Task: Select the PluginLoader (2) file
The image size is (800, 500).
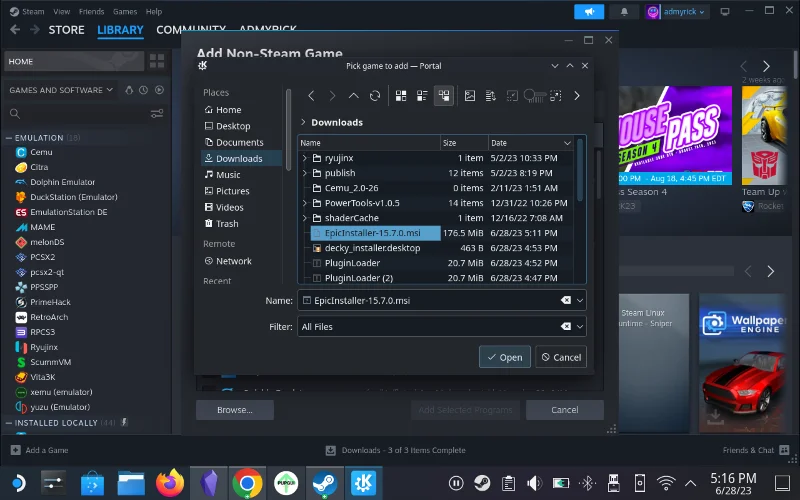Action: coord(359,278)
